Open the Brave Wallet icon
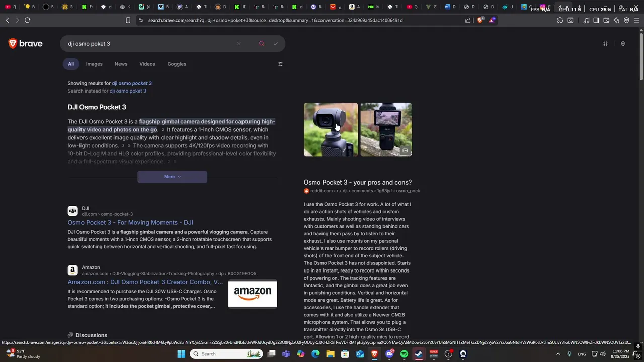This screenshot has height=362, width=644. [x=606, y=20]
